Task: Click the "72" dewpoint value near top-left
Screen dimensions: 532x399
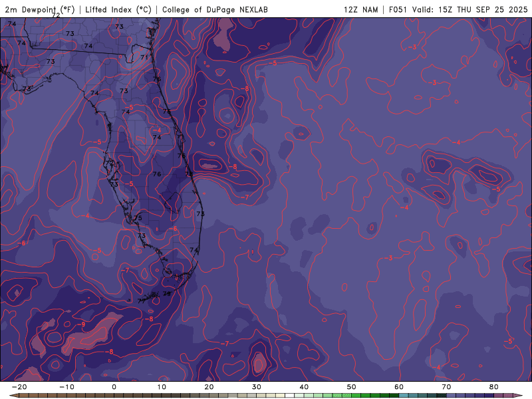Action: (x=57, y=15)
